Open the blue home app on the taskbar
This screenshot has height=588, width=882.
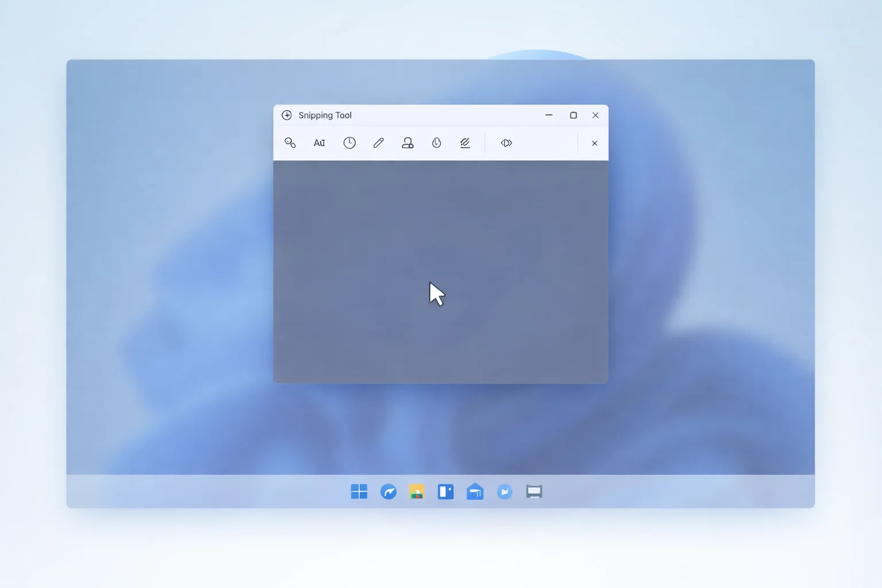pos(475,492)
